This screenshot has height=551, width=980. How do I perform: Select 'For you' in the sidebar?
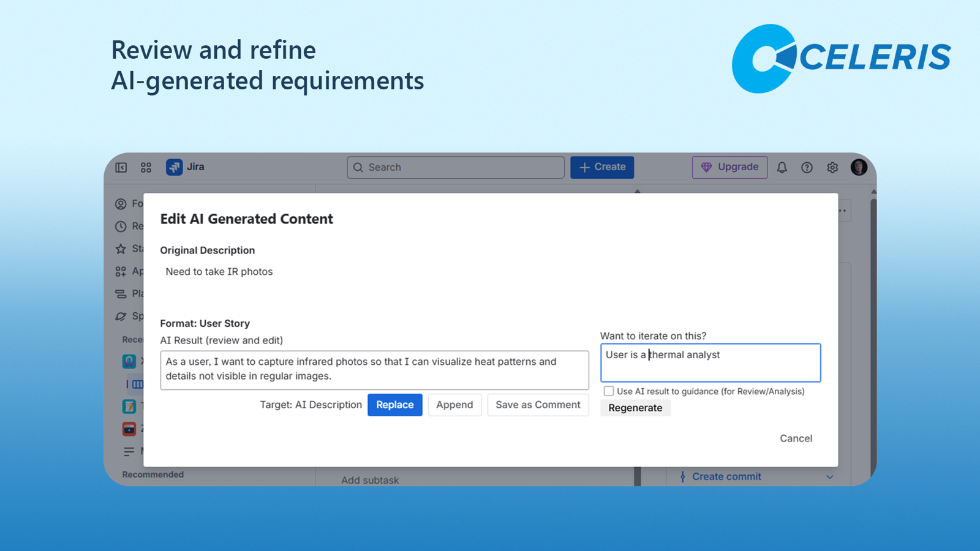coord(121,204)
